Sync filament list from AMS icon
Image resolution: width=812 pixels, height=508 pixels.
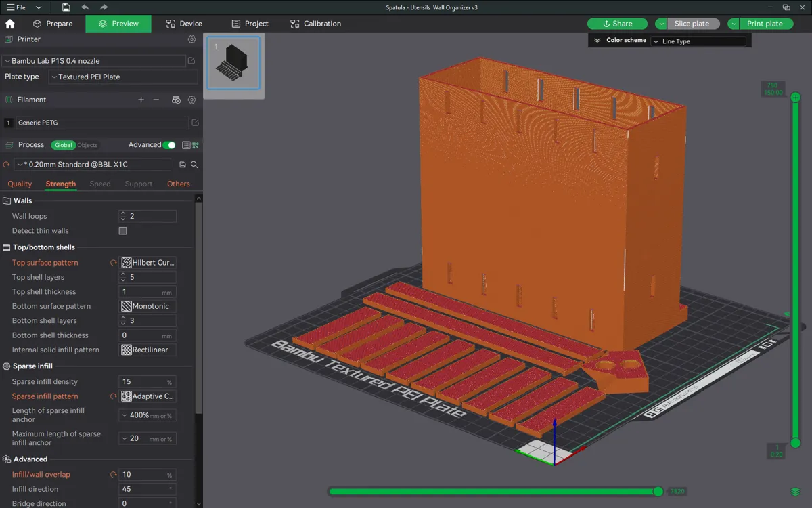coord(176,100)
